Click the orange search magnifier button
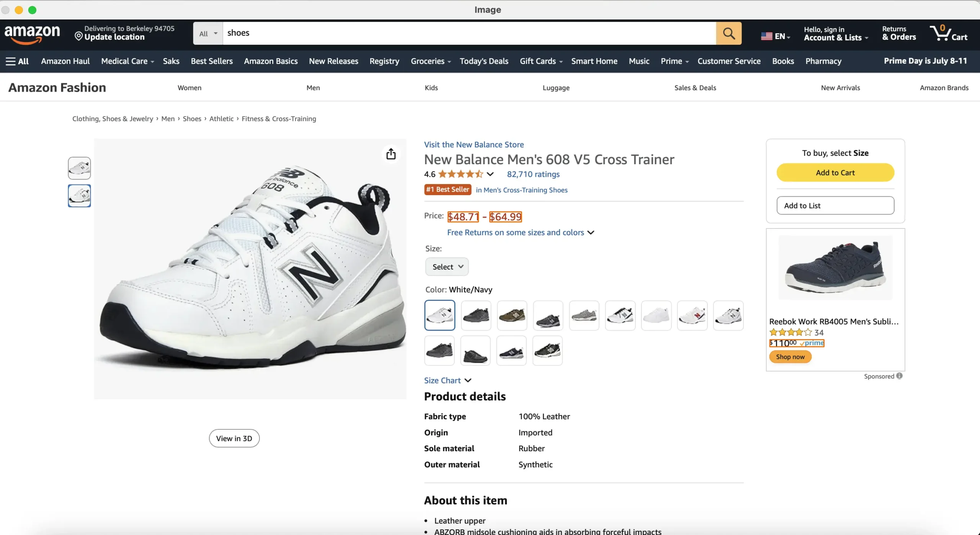Viewport: 980px width, 535px height. point(728,33)
